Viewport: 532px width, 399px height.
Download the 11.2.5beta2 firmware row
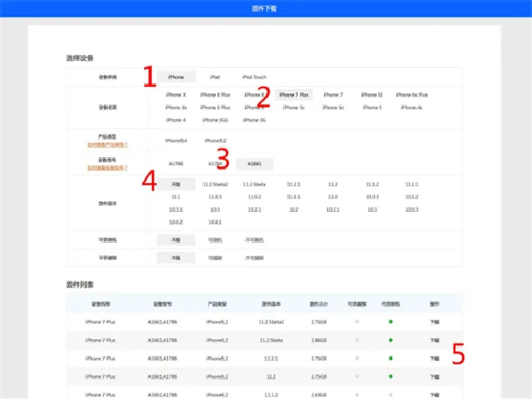click(435, 322)
